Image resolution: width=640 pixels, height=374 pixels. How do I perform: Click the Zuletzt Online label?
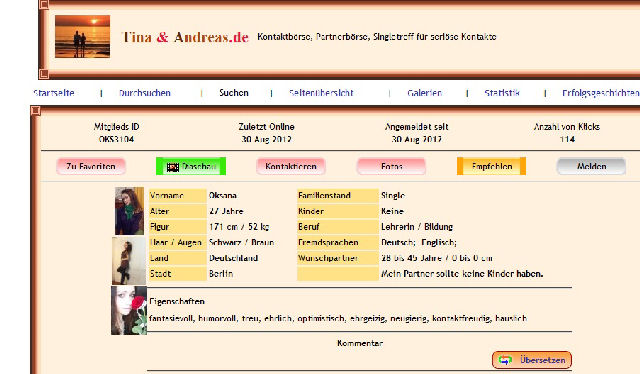click(267, 127)
